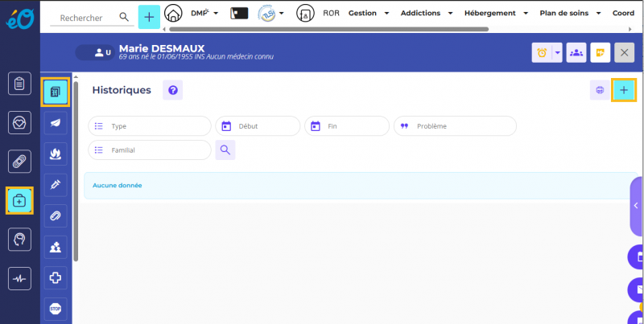This screenshot has width=644, height=324.
Task: Click the Problème filter field
Action: pos(455,126)
